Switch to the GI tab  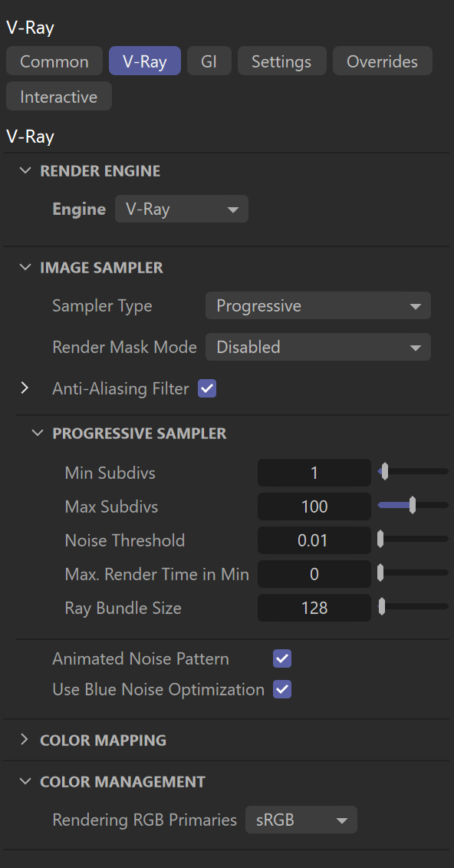pos(209,61)
